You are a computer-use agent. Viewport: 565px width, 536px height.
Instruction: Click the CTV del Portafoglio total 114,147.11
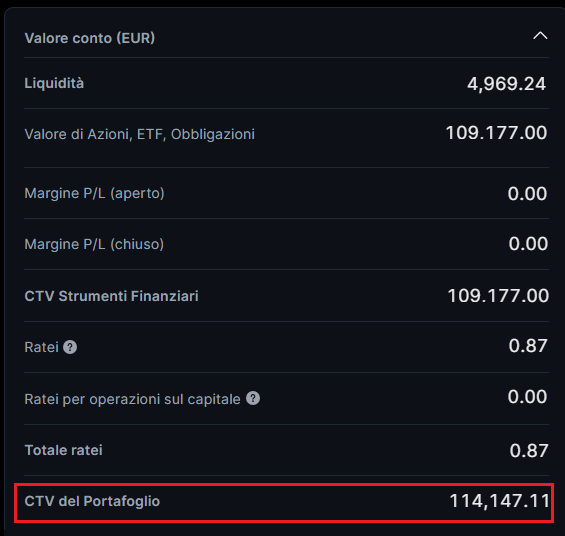500,501
